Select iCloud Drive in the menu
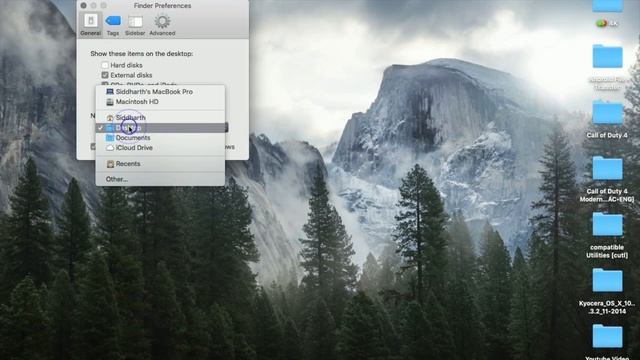640x360 pixels. click(x=160, y=148)
